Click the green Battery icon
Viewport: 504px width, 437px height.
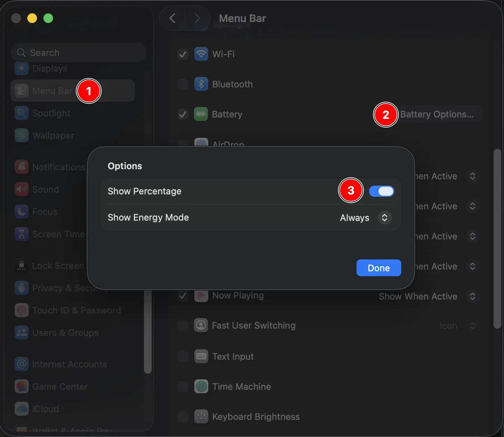201,114
